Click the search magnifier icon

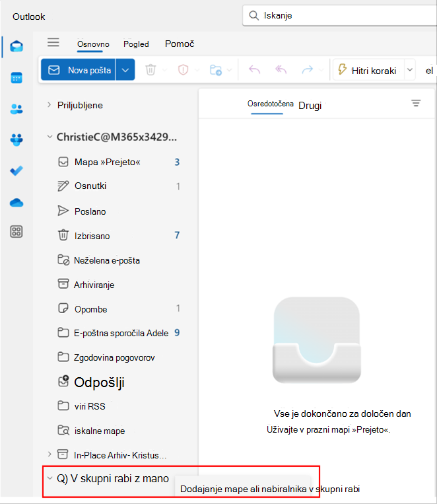254,15
